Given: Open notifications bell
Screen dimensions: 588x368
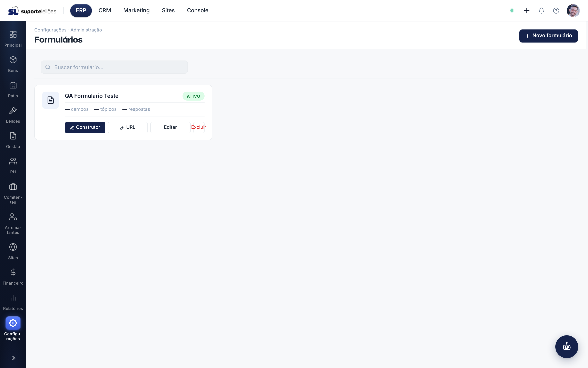Looking at the screenshot, I should (x=541, y=10).
